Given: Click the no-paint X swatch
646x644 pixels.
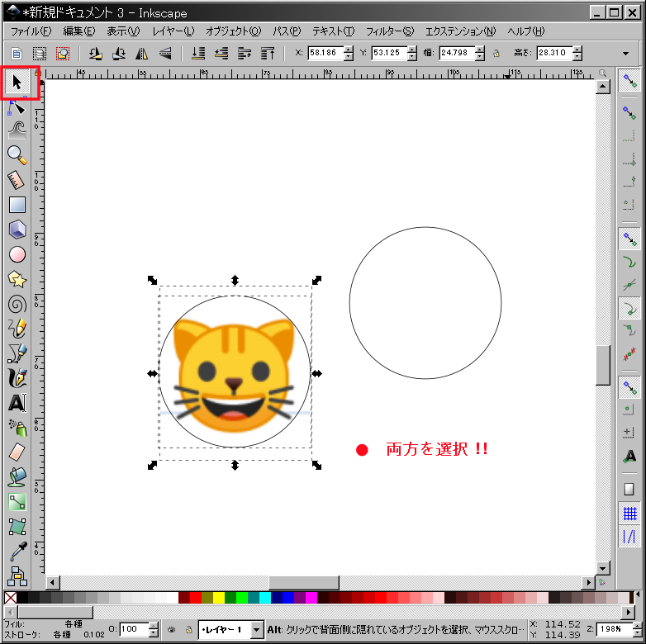Looking at the screenshot, I should tap(10, 598).
